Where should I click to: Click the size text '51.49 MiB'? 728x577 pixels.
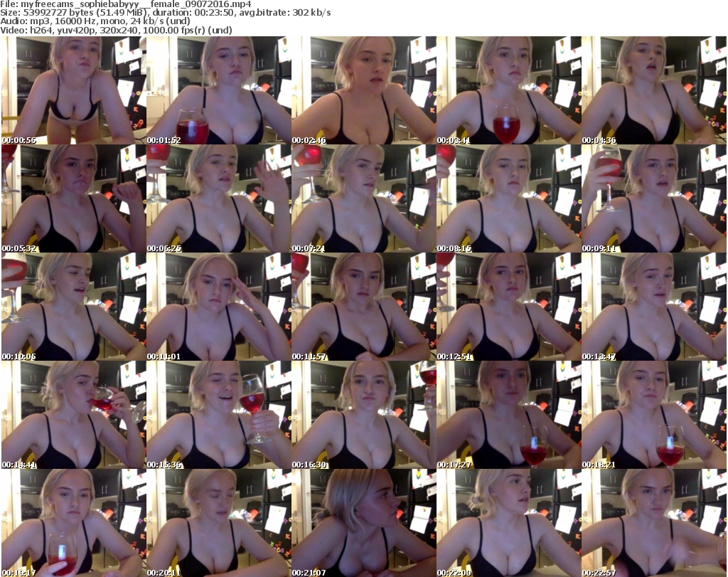click(x=125, y=13)
